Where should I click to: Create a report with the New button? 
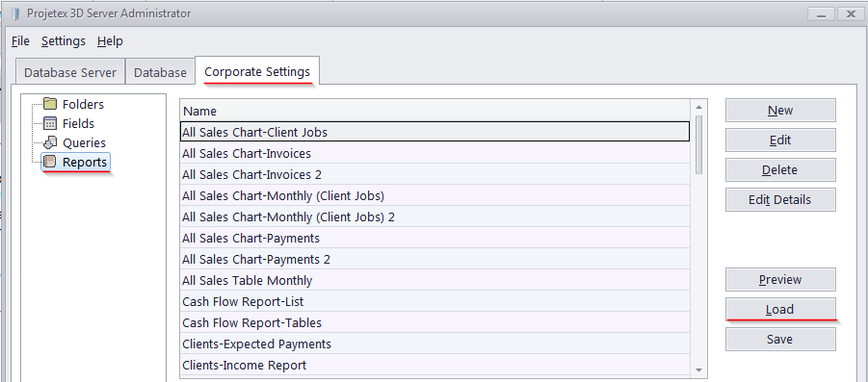(780, 110)
